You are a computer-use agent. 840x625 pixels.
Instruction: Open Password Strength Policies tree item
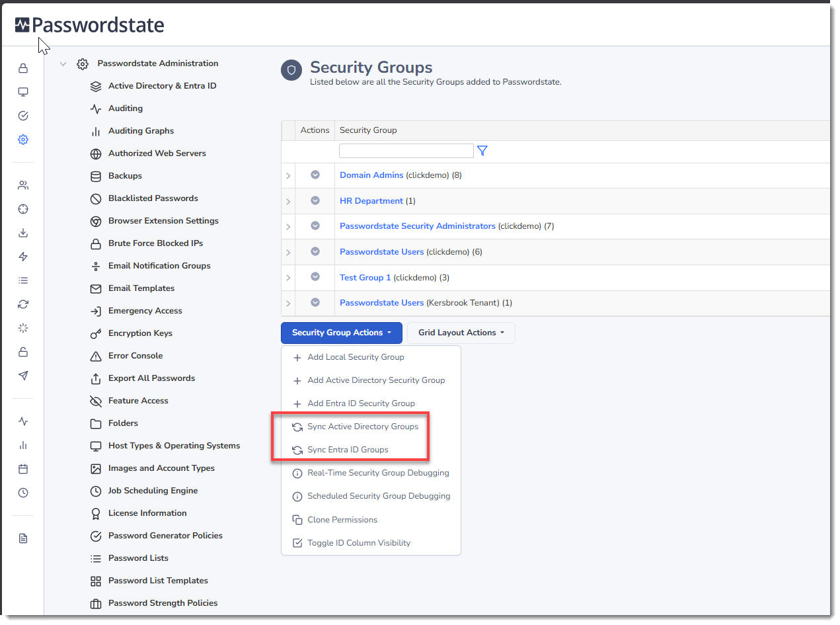(163, 603)
